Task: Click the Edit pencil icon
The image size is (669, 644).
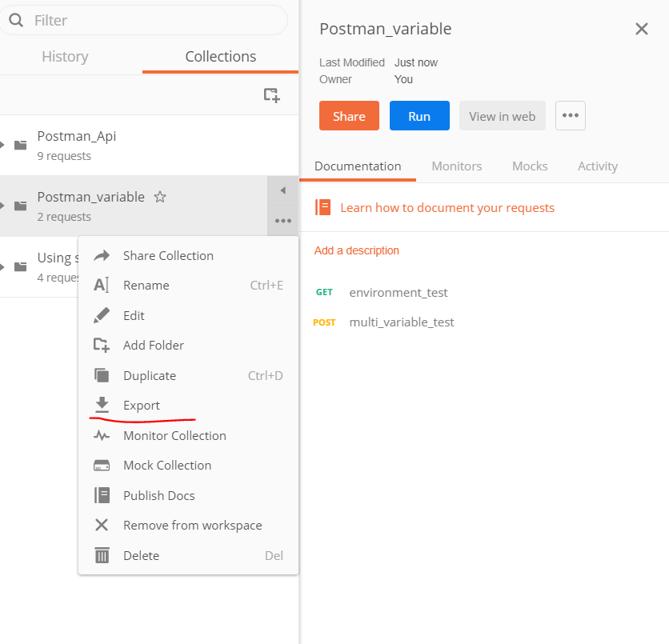Action: tap(102, 315)
